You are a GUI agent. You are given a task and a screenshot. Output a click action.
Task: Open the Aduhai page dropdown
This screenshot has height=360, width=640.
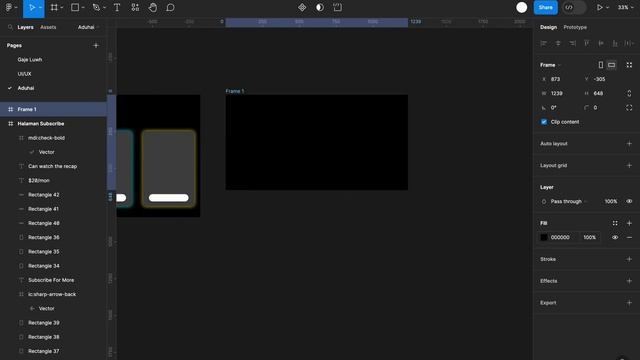coord(89,27)
